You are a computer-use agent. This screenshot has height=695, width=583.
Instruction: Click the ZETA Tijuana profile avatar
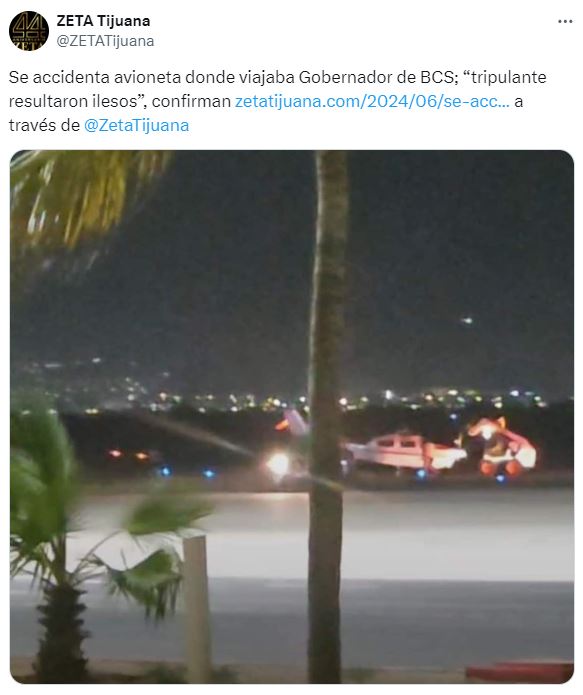click(29, 31)
